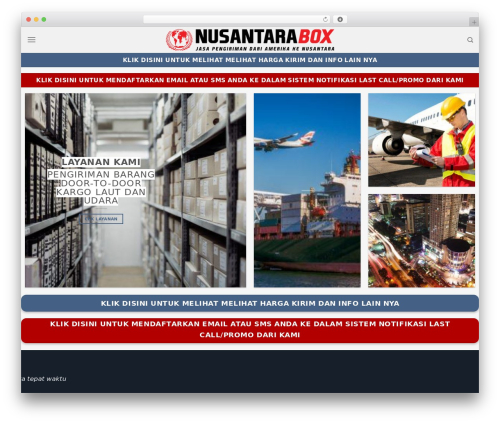Image resolution: width=500 pixels, height=423 pixels.
Task: Open the airplane and cargo ship image
Action: tap(307, 190)
